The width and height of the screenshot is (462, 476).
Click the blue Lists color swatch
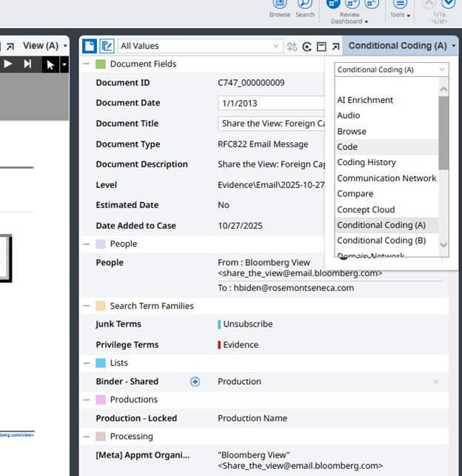click(101, 363)
